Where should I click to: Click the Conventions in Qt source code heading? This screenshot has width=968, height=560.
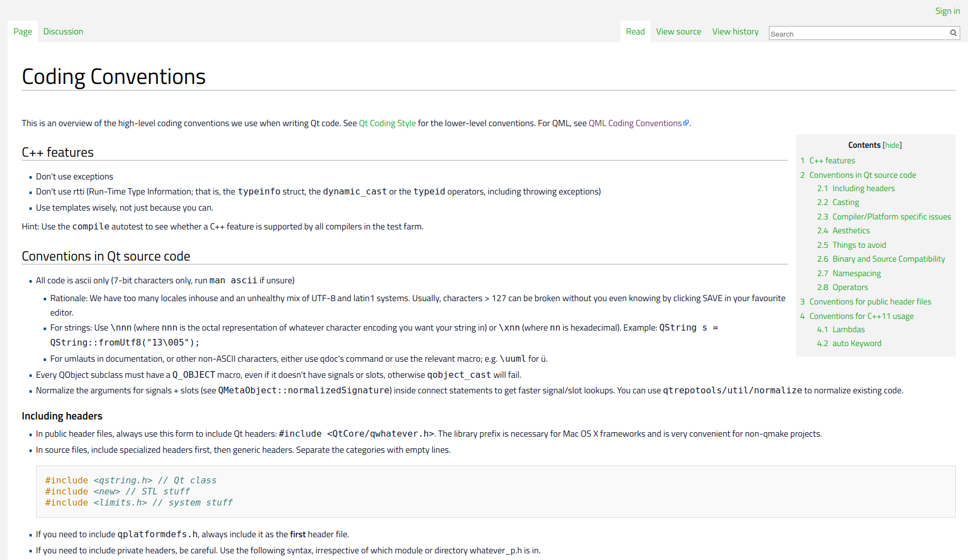click(x=106, y=256)
